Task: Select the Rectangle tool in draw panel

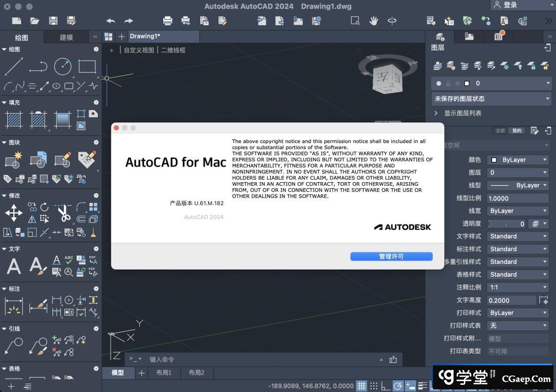Action: (87, 66)
